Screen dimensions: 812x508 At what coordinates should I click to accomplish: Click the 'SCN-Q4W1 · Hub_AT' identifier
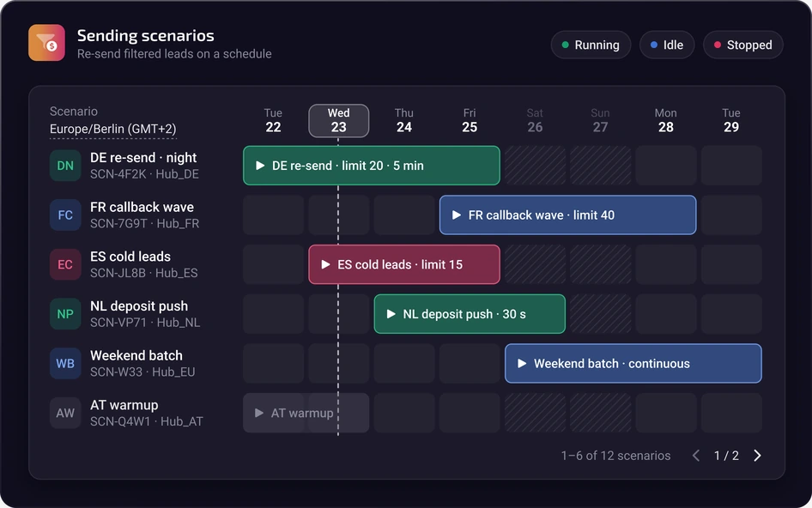[147, 421]
